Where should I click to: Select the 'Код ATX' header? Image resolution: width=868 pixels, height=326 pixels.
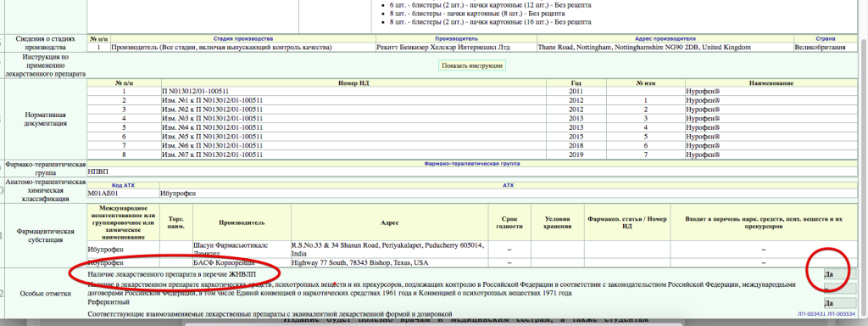(x=123, y=185)
